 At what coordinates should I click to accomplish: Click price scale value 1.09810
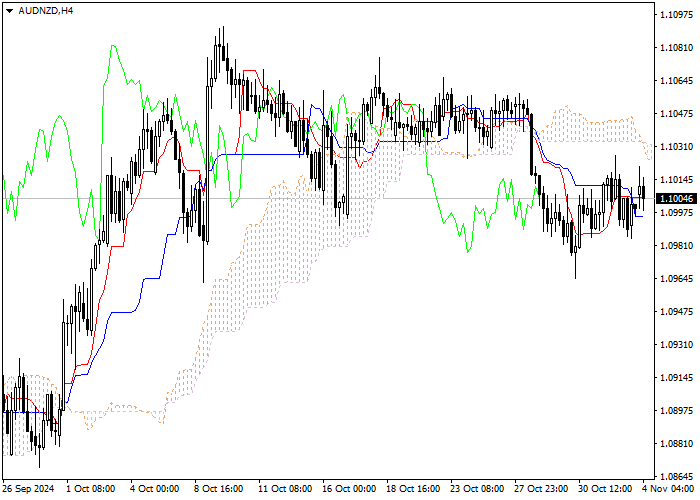676,246
